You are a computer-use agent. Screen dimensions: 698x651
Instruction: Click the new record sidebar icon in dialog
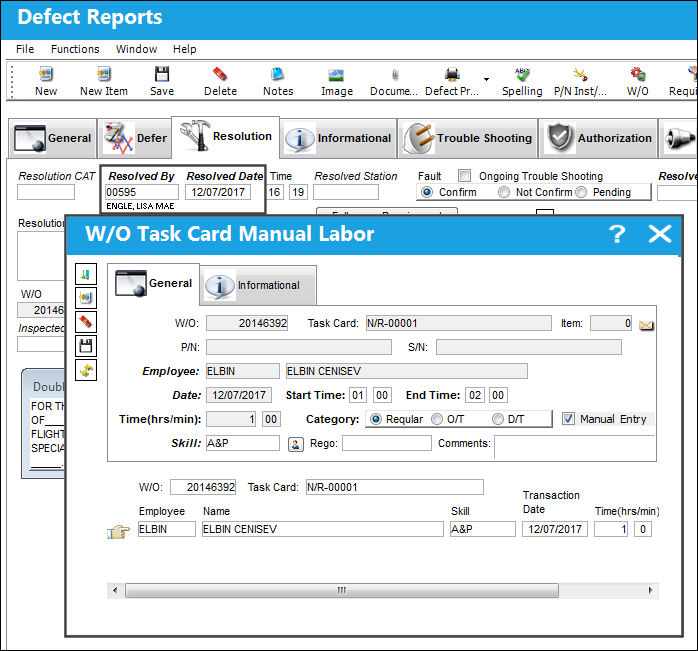click(x=86, y=297)
